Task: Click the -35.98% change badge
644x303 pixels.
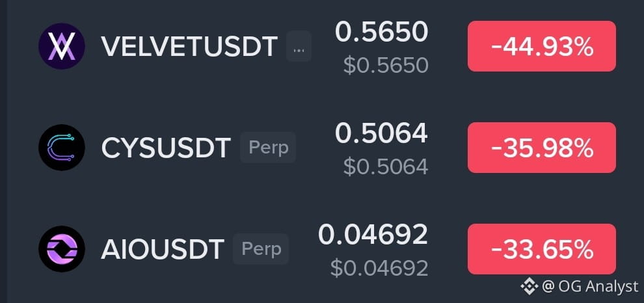Action: [x=542, y=148]
